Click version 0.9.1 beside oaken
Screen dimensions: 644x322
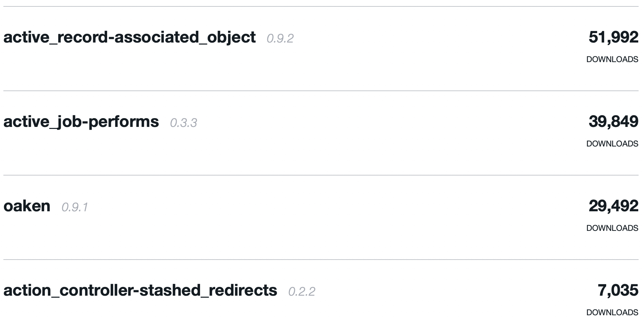click(x=75, y=207)
